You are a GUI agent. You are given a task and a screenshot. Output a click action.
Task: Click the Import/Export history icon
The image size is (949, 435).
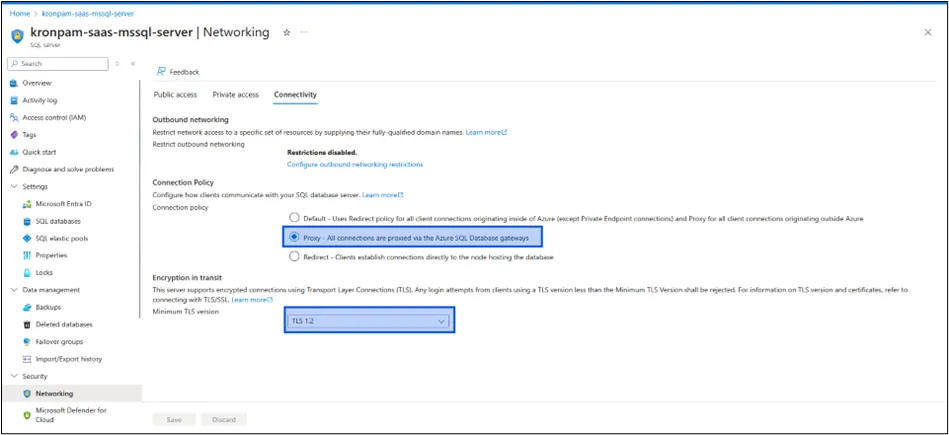pyautogui.click(x=27, y=359)
